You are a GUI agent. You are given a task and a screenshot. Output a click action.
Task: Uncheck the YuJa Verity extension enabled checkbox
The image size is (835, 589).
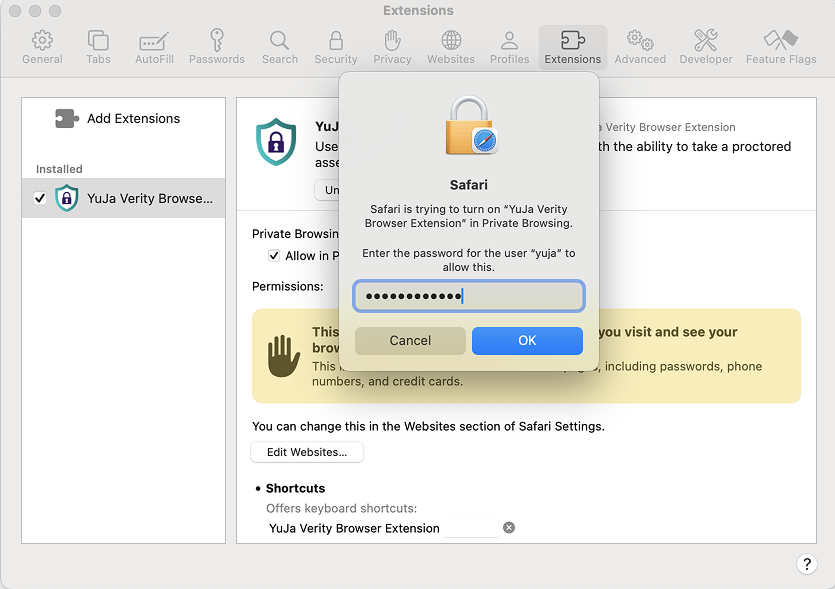click(40, 198)
